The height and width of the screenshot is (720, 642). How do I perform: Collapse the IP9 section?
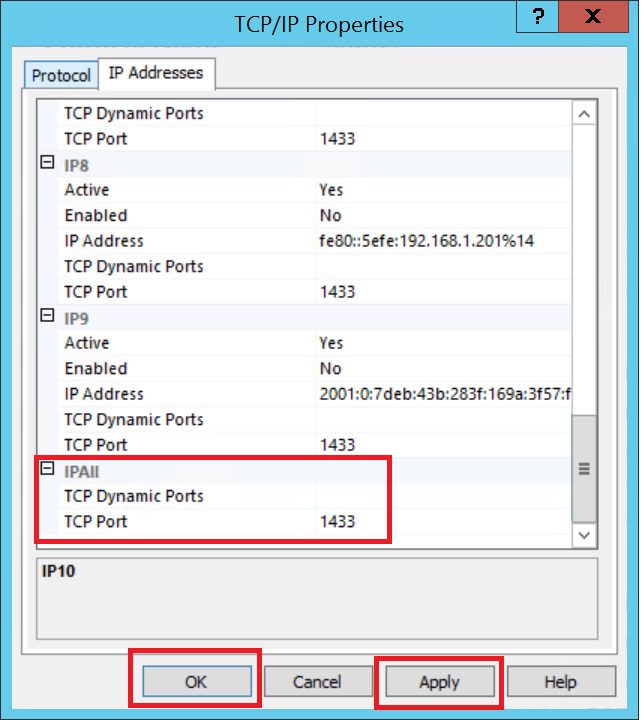pyautogui.click(x=47, y=315)
